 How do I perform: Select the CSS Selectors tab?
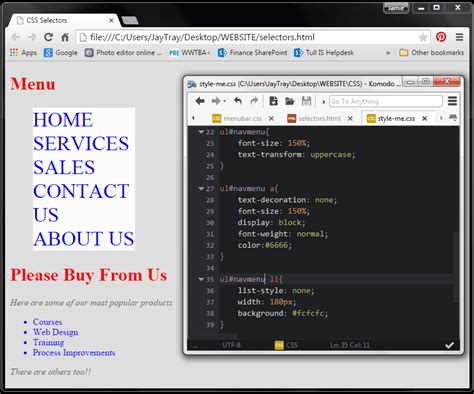tap(63, 21)
